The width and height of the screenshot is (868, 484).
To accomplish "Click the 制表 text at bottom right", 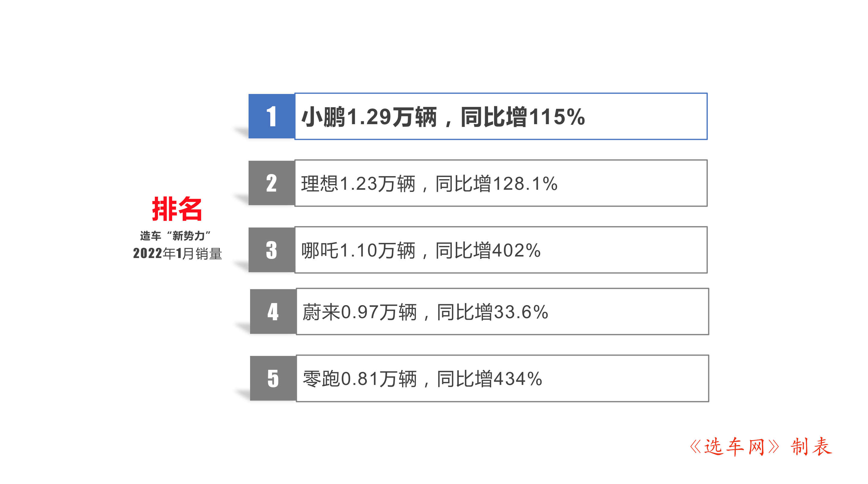I will (x=812, y=447).
